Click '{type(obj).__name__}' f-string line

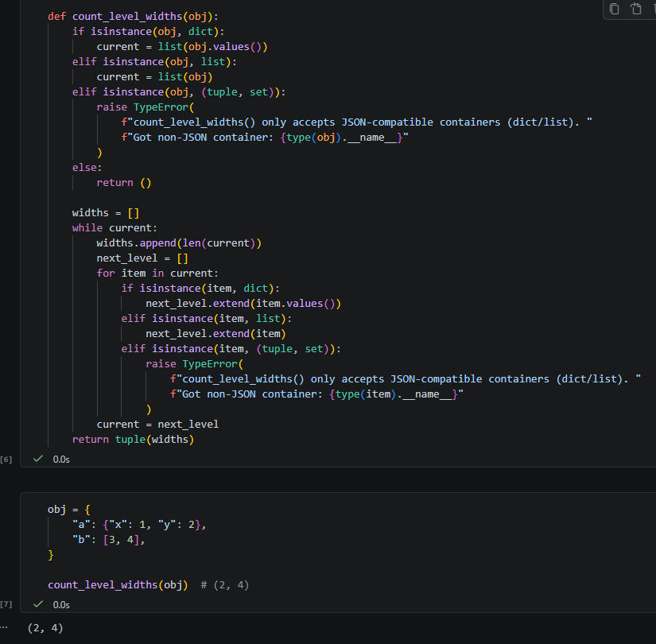tap(265, 138)
